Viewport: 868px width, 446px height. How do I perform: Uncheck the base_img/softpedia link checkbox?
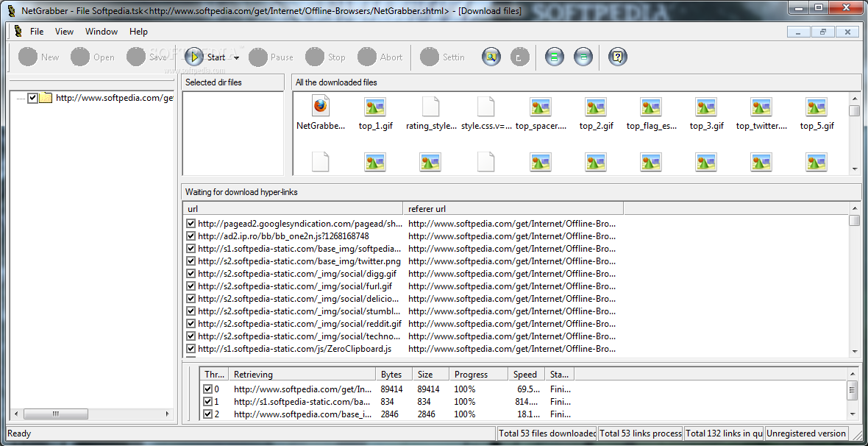tap(191, 249)
